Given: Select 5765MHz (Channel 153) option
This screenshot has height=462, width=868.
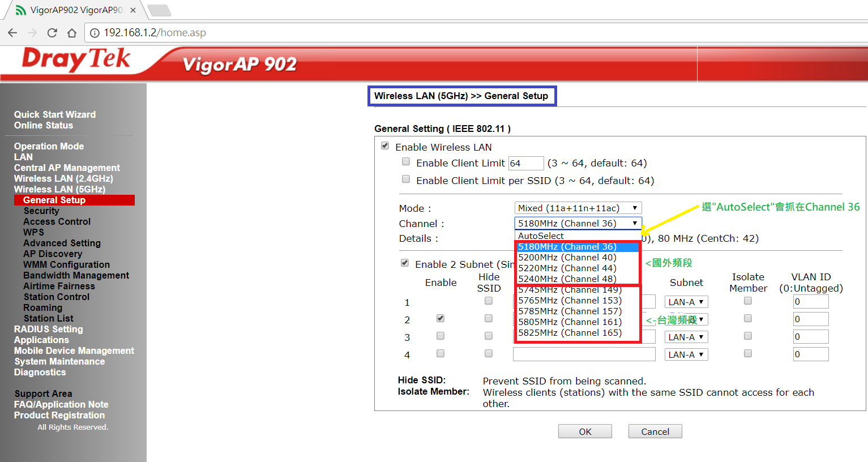Looking at the screenshot, I should [x=578, y=301].
